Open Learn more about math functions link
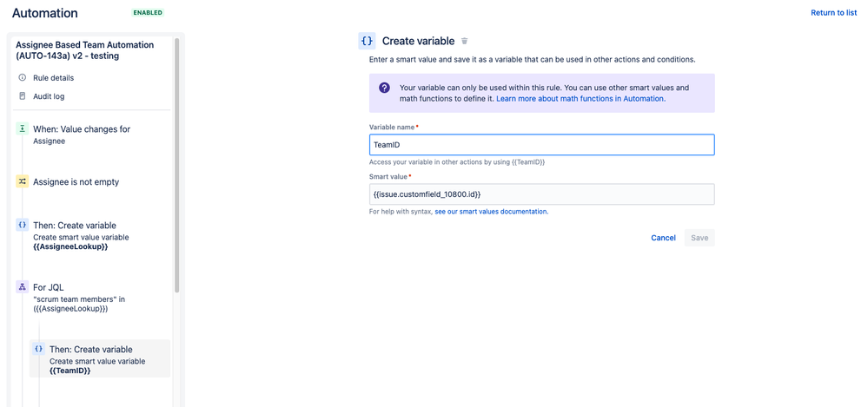Image resolution: width=868 pixels, height=407 pixels. pos(580,98)
